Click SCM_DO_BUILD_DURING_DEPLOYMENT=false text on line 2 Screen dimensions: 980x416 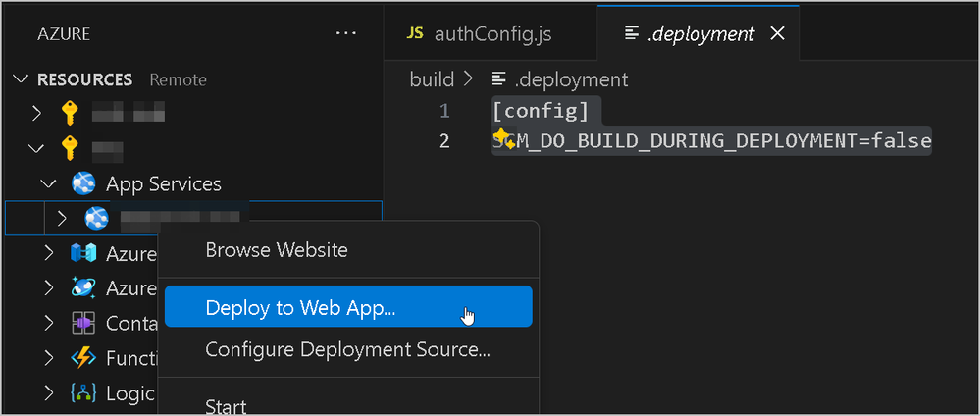click(712, 140)
